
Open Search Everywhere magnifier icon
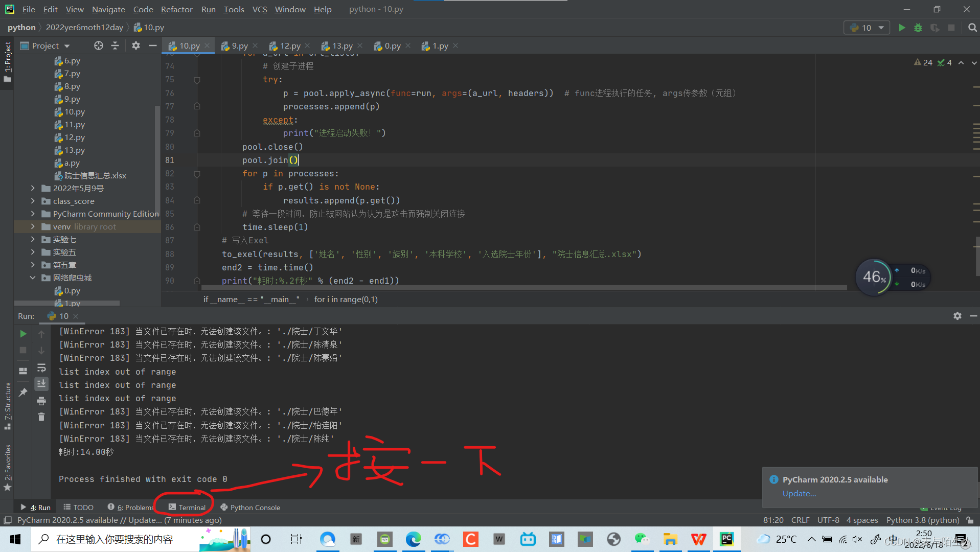(972, 28)
